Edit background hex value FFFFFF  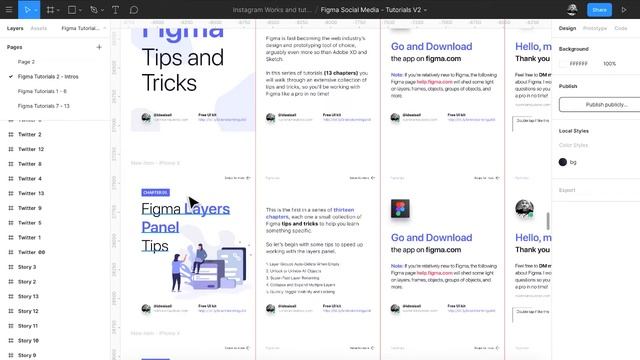578,64
